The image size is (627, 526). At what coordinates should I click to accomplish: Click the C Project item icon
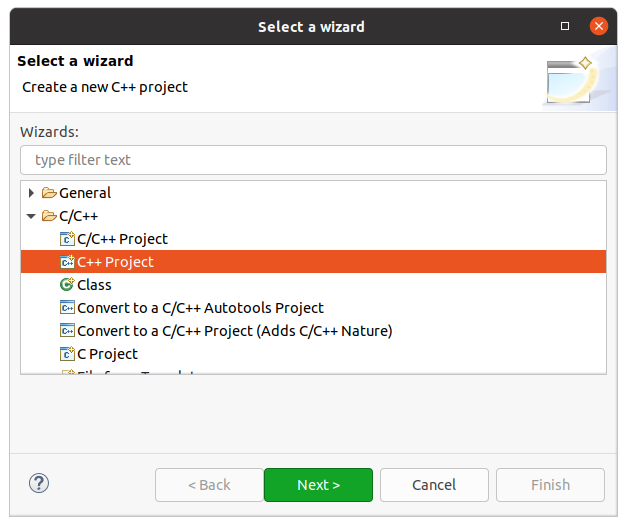pos(67,354)
